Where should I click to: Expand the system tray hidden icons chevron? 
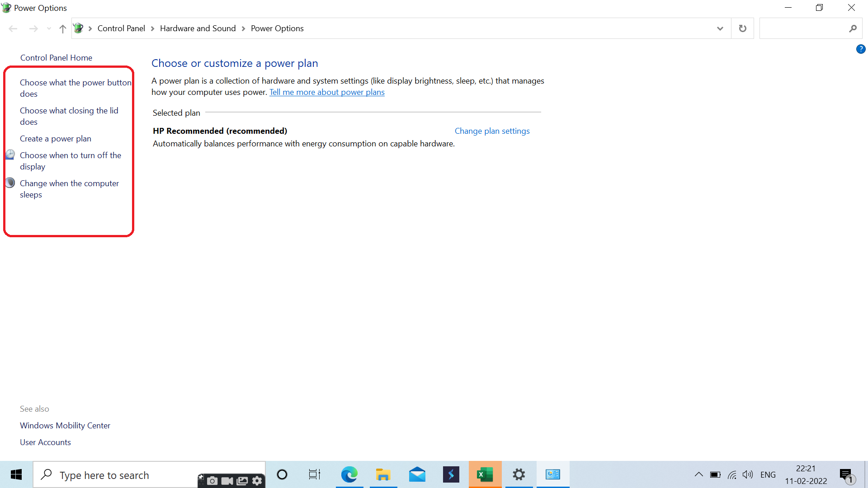(698, 475)
